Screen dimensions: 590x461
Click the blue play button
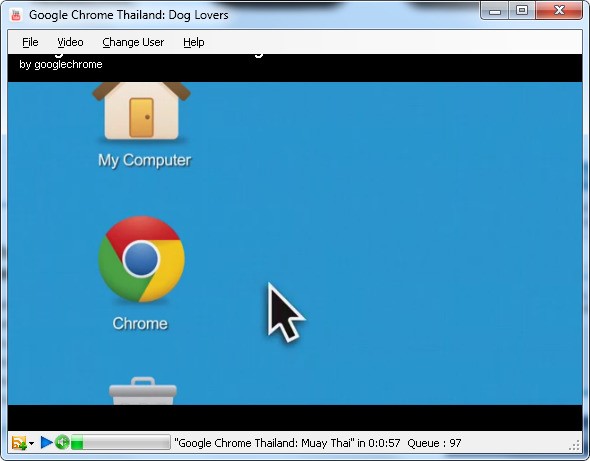click(46, 443)
